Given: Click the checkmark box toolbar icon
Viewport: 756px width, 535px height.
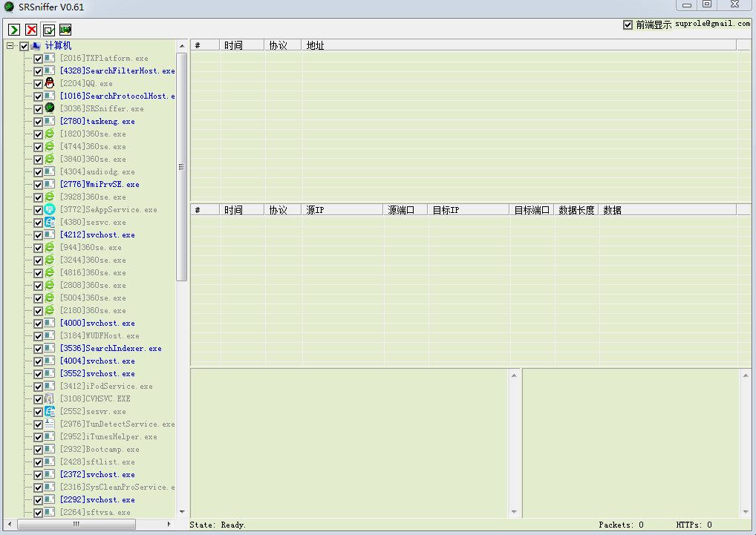Looking at the screenshot, I should click(x=49, y=30).
